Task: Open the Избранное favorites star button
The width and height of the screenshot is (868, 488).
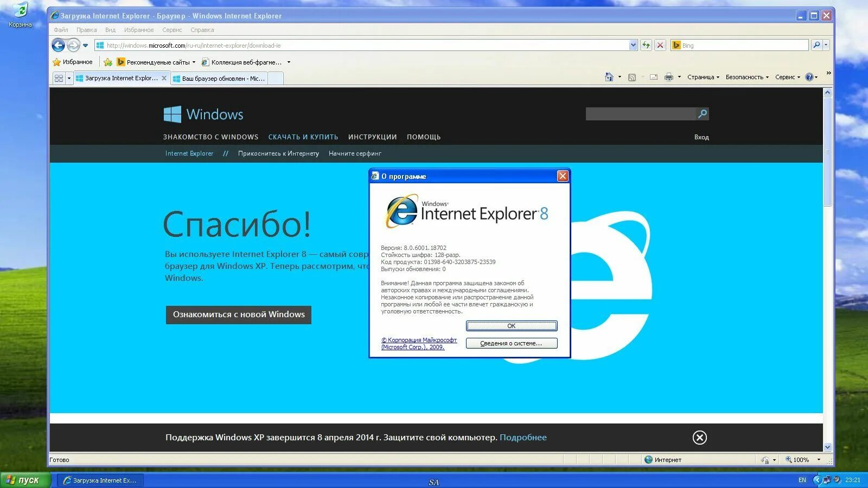Action: click(73, 62)
